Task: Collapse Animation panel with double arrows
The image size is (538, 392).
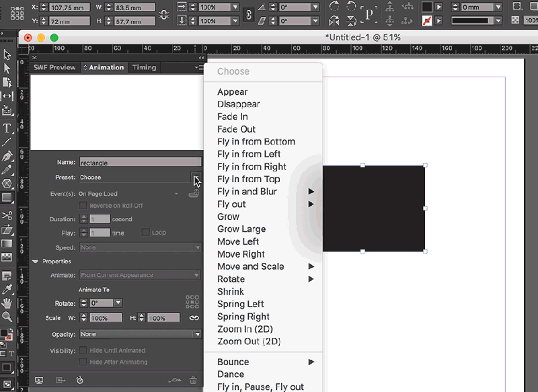Action: pyautogui.click(x=201, y=58)
